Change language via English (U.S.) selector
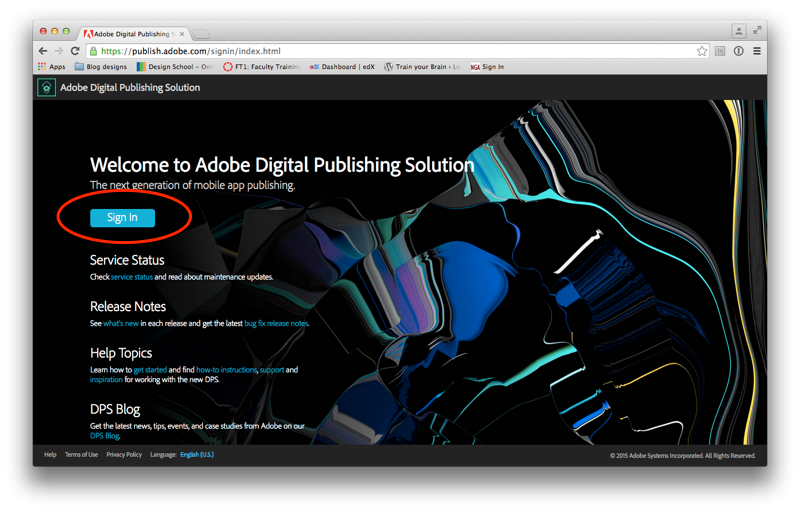The image size is (800, 512). pyautogui.click(x=197, y=454)
